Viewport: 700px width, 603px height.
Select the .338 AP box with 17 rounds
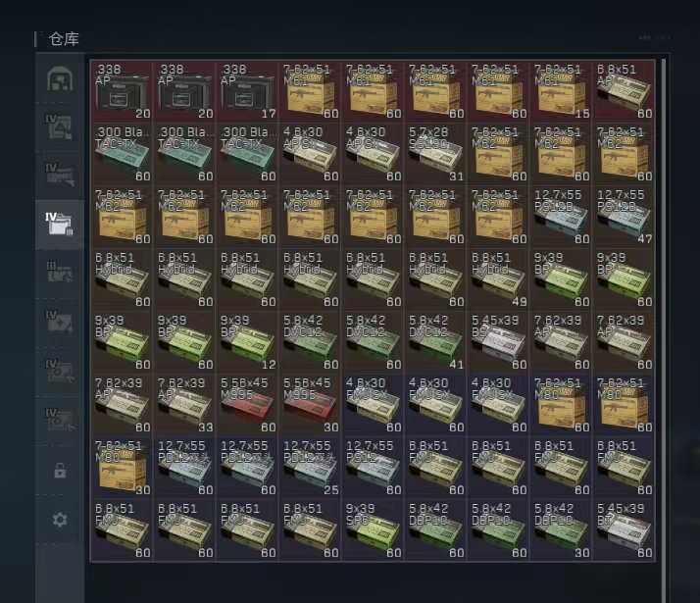(x=247, y=91)
